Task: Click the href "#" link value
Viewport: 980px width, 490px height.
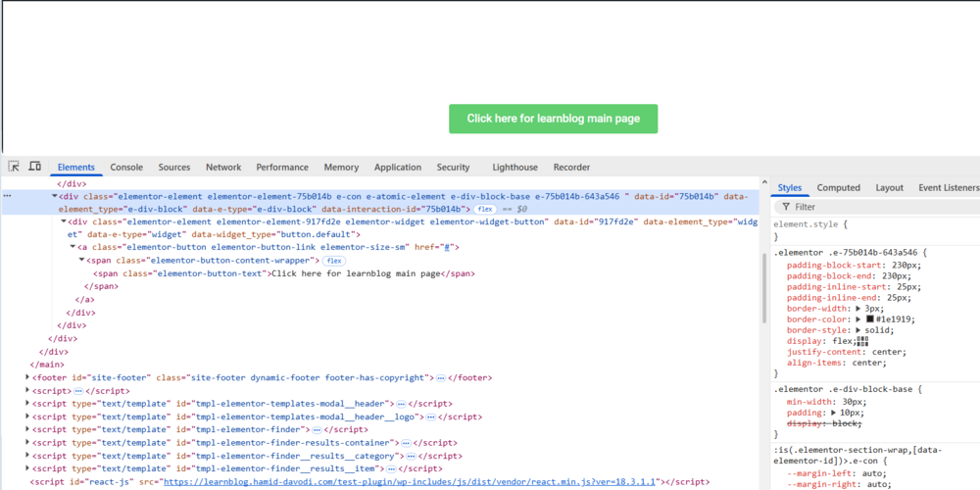Action: [x=447, y=248]
